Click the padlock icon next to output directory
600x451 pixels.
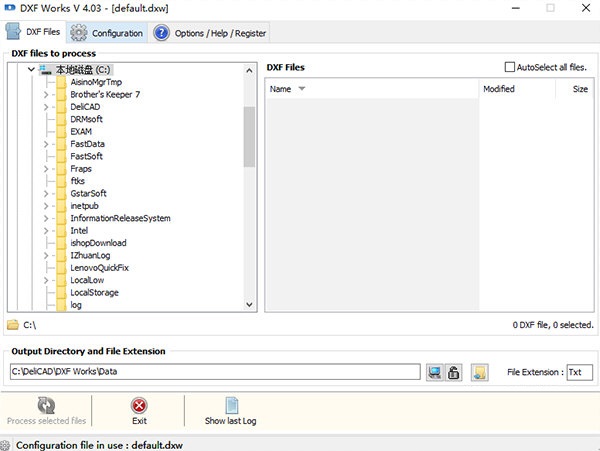click(452, 372)
